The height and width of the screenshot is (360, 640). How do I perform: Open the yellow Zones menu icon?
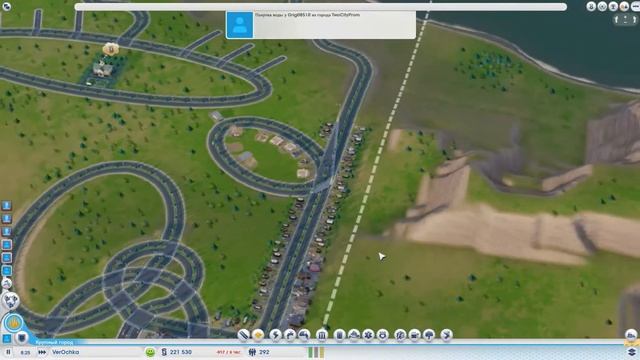tap(258, 335)
